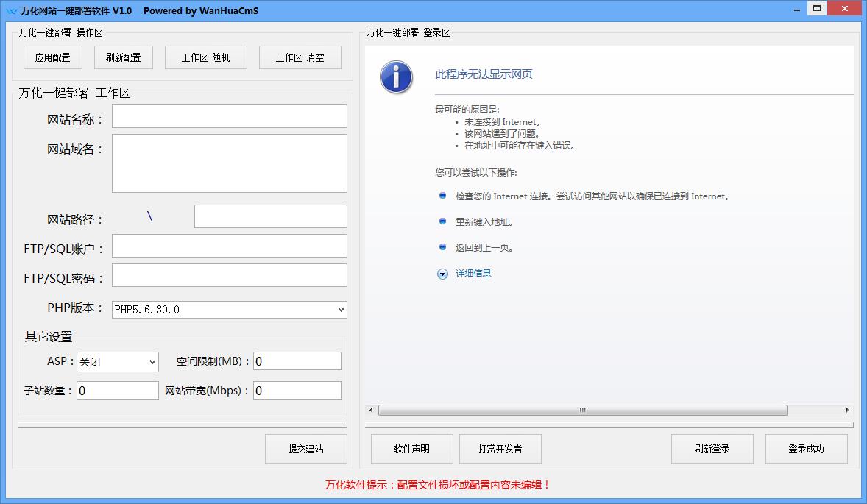Click the WanHua logo in the title bar

(13, 8)
